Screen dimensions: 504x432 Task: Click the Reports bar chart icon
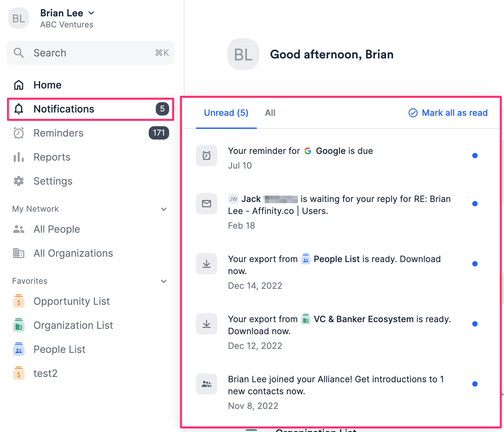pyautogui.click(x=19, y=157)
